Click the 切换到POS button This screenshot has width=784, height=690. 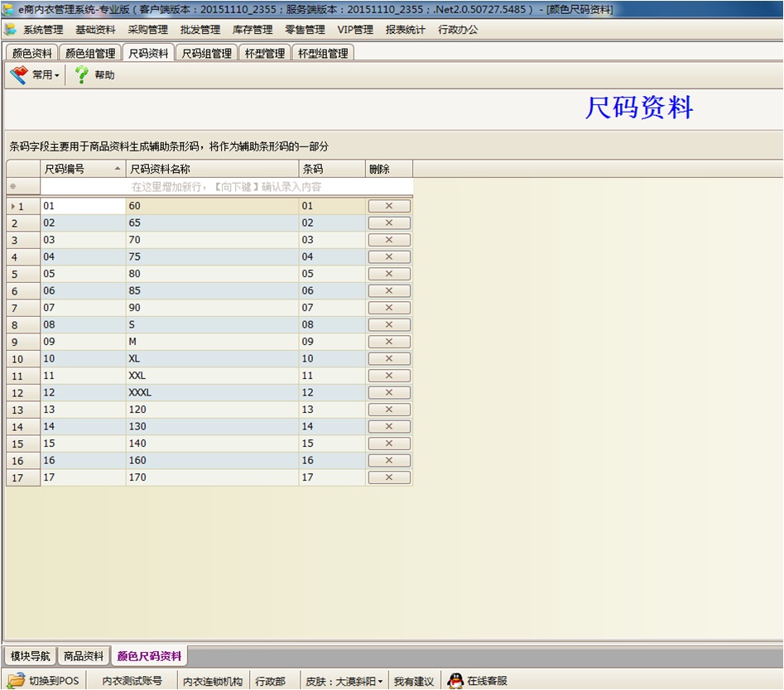(x=44, y=681)
